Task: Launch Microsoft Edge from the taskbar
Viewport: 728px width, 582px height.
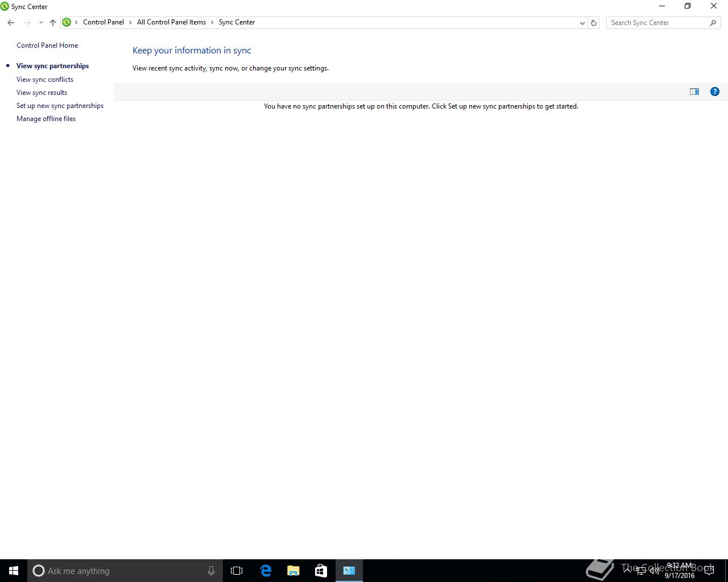Action: click(266, 571)
